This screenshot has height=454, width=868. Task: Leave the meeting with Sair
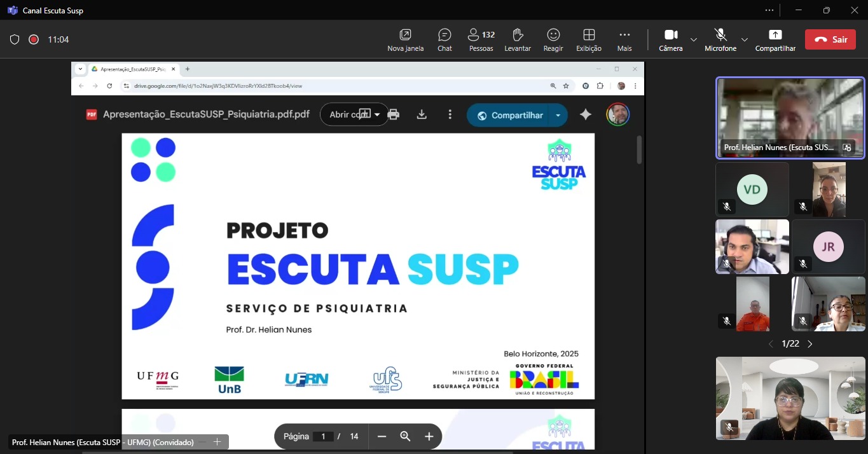pos(830,39)
